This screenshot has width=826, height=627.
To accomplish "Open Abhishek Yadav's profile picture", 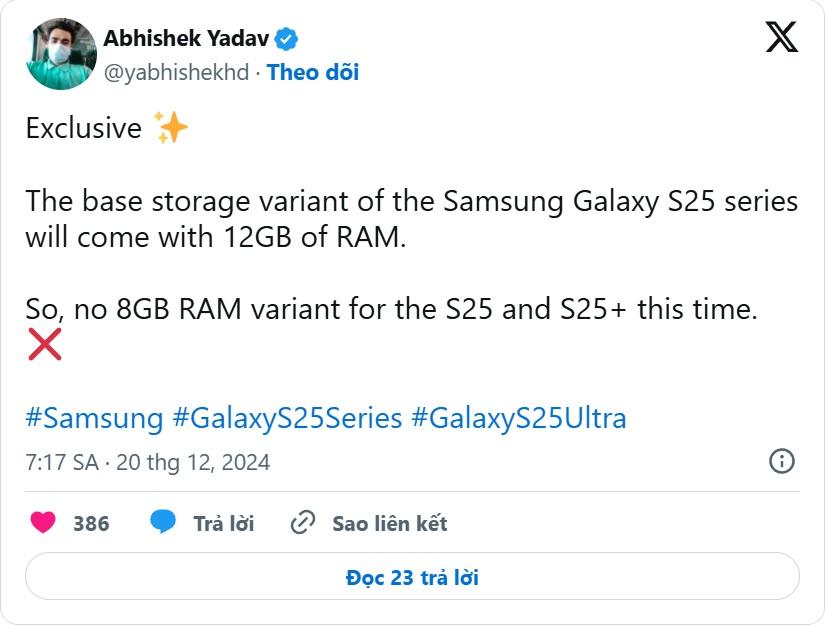I will pos(63,54).
